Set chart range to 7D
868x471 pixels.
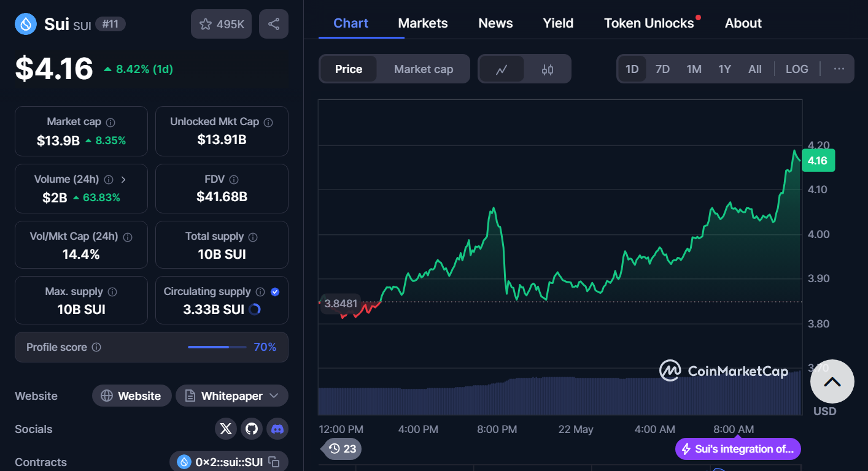(662, 69)
